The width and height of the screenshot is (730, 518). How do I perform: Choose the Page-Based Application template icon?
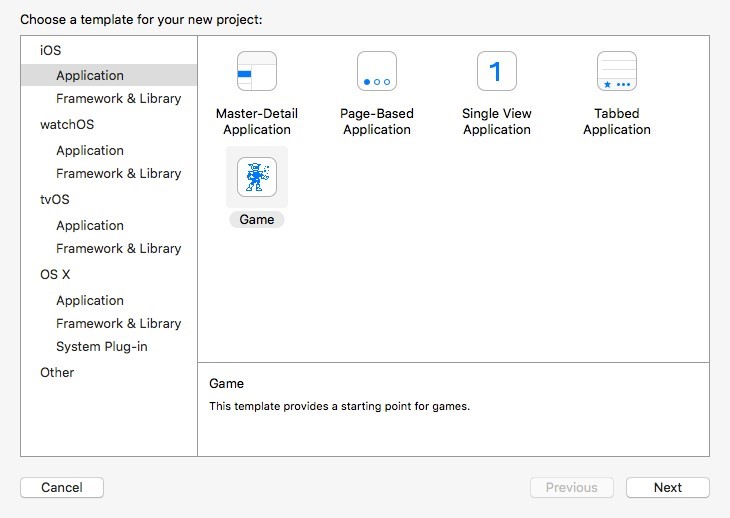[x=377, y=72]
